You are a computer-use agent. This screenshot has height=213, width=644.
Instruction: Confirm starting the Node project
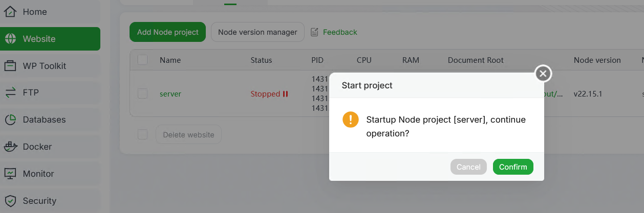tap(513, 167)
